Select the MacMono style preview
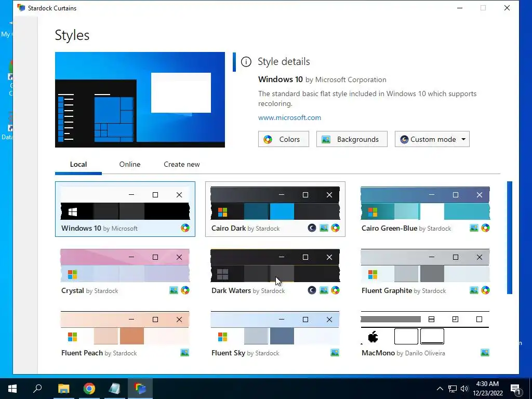This screenshot has width=532, height=399. pos(425,328)
